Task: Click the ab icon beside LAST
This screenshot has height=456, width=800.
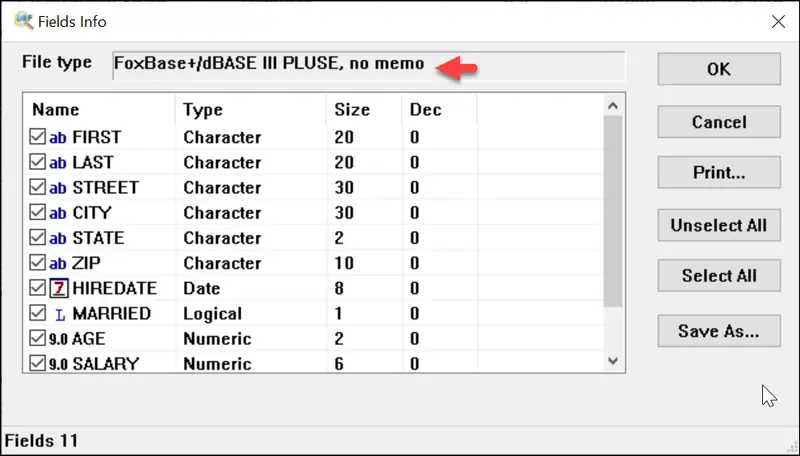Action: point(58,163)
